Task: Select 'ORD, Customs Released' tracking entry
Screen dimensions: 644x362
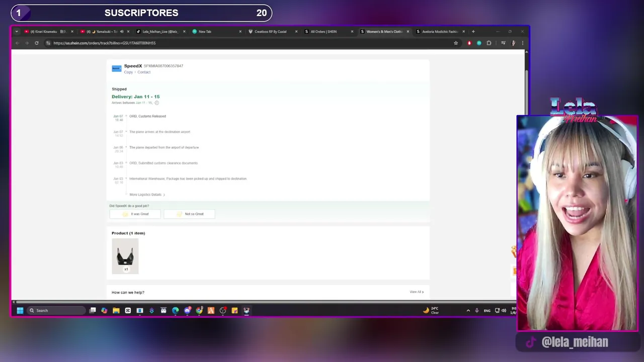Action: [x=147, y=116]
